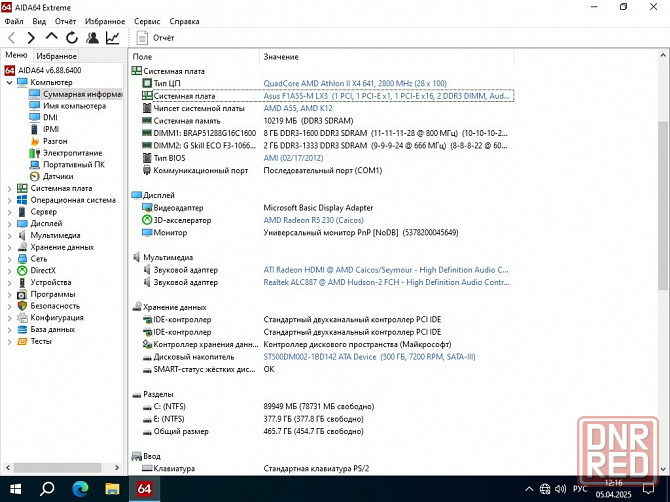This screenshot has height=502, width=670.
Task: Click the Forward navigation arrow
Action: pyautogui.click(x=31, y=38)
